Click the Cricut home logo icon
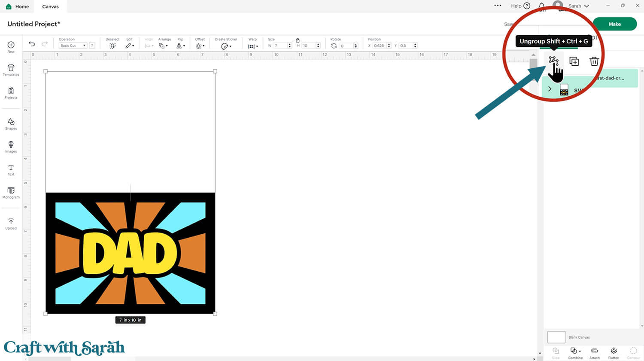The width and height of the screenshot is (644, 361). tap(9, 6)
